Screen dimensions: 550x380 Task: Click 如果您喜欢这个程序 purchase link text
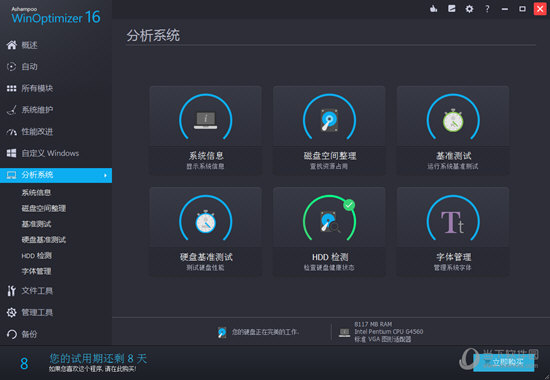92,369
